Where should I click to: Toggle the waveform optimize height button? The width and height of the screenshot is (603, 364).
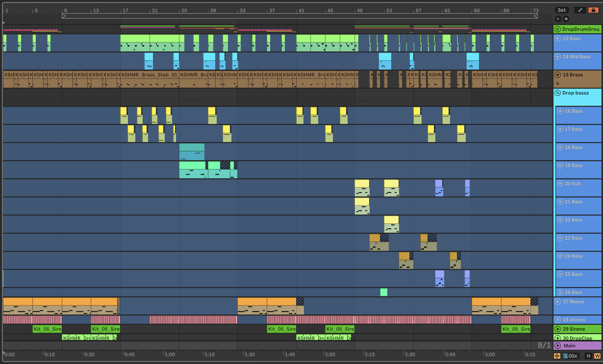click(557, 356)
